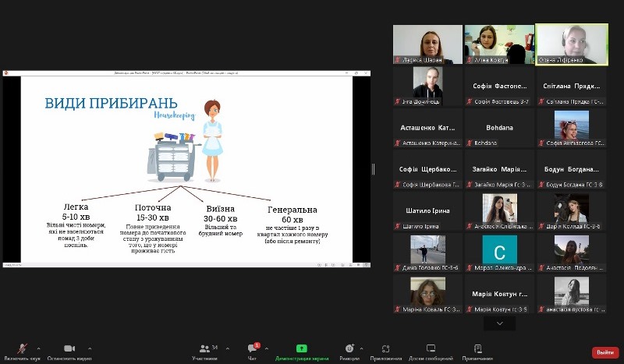Open Whiteboards (Доски сообщений)

point(431,349)
